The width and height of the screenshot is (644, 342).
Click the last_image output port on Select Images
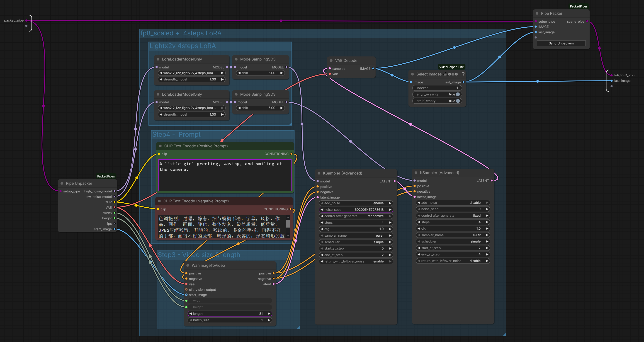coord(464,82)
